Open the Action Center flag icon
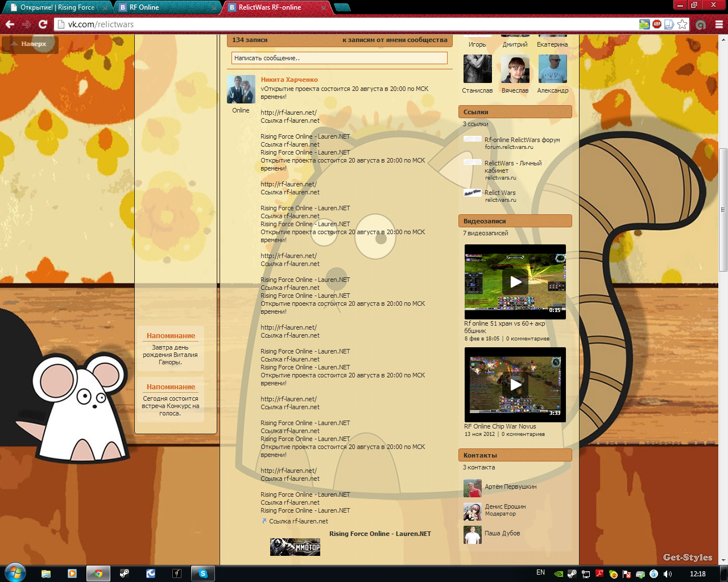 coord(627,574)
